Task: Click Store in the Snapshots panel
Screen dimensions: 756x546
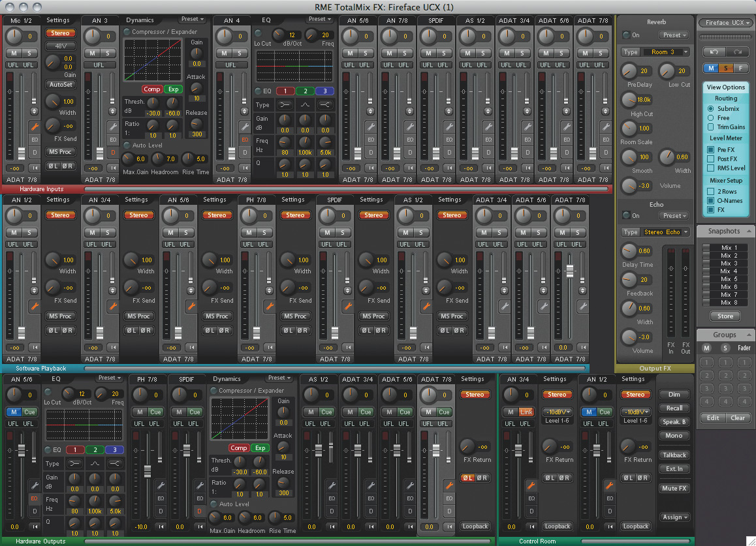Action: click(725, 316)
